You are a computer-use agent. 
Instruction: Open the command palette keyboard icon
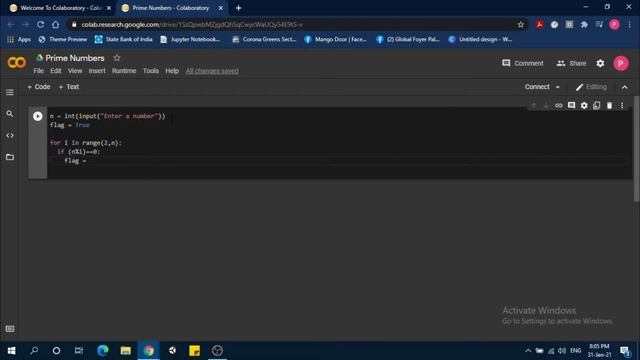point(10,329)
